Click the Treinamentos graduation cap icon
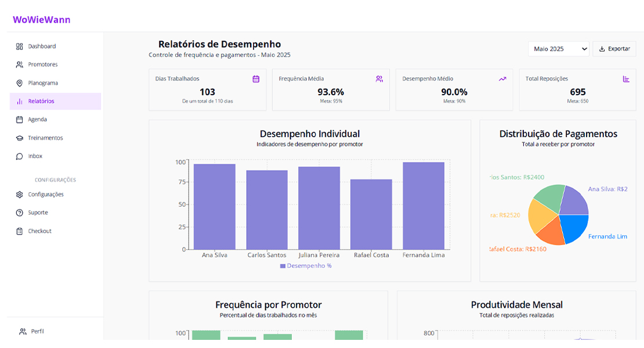This screenshot has width=644, height=348. tap(19, 138)
